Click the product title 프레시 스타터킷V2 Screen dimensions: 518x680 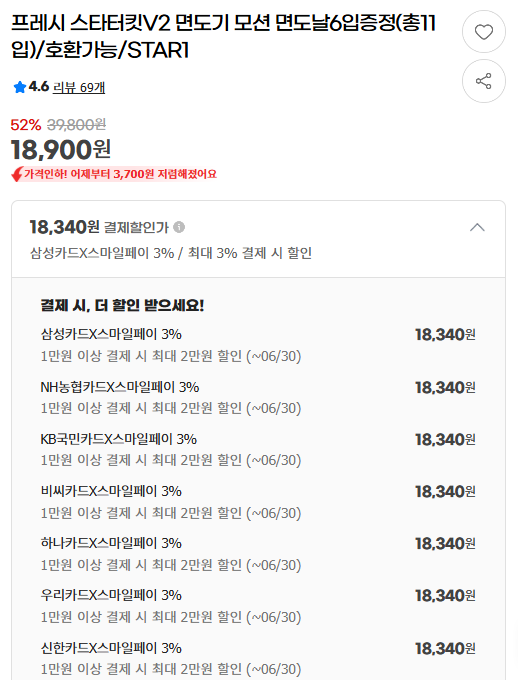pyautogui.click(x=223, y=36)
